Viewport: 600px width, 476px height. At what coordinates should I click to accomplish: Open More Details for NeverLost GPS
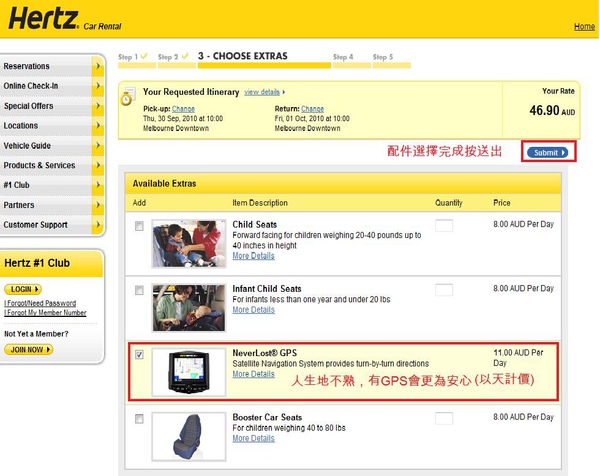click(253, 374)
